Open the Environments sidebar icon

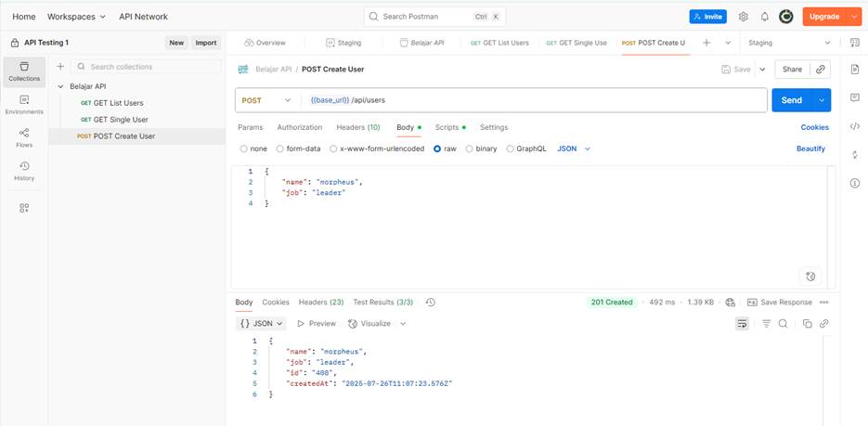(24, 104)
